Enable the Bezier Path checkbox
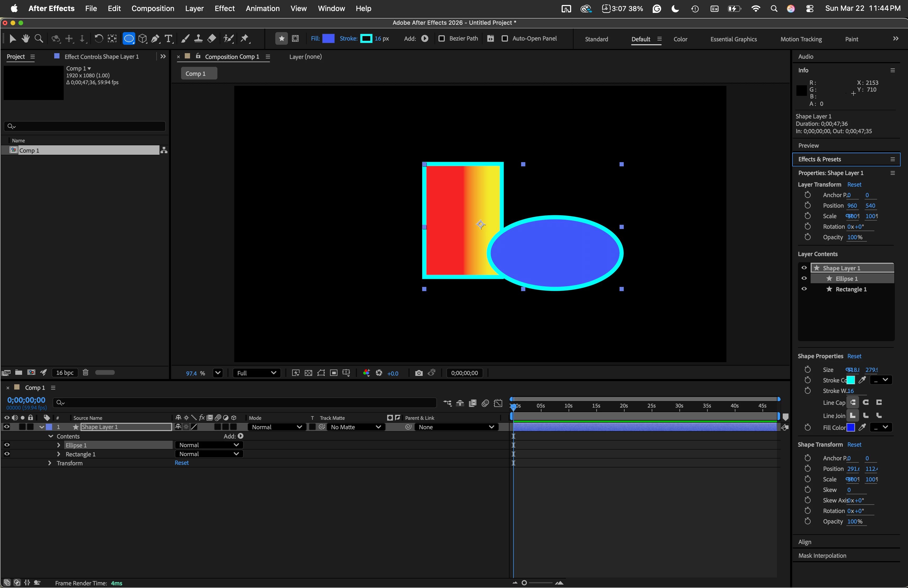This screenshot has height=588, width=908. coord(441,38)
